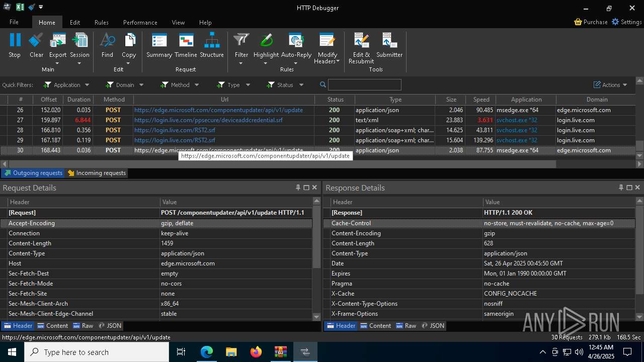Click the Excel icon in the title bar

(20, 7)
